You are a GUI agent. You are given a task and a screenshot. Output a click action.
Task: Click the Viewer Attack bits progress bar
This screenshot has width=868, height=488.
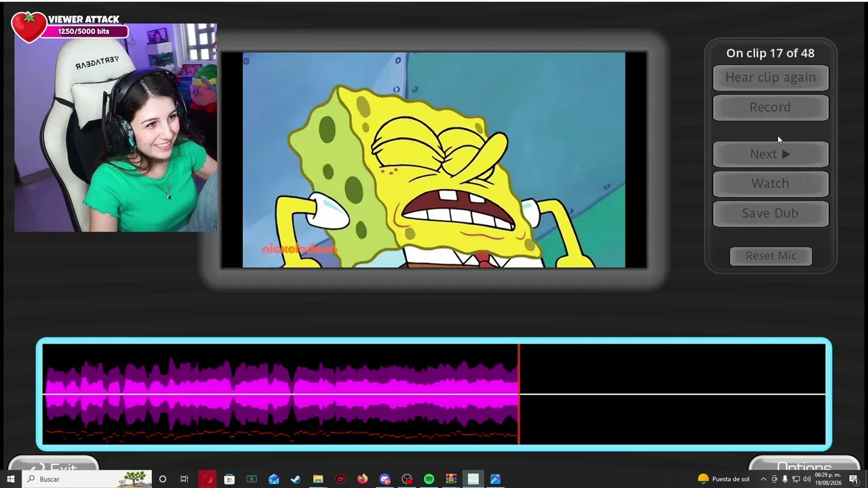(x=83, y=31)
